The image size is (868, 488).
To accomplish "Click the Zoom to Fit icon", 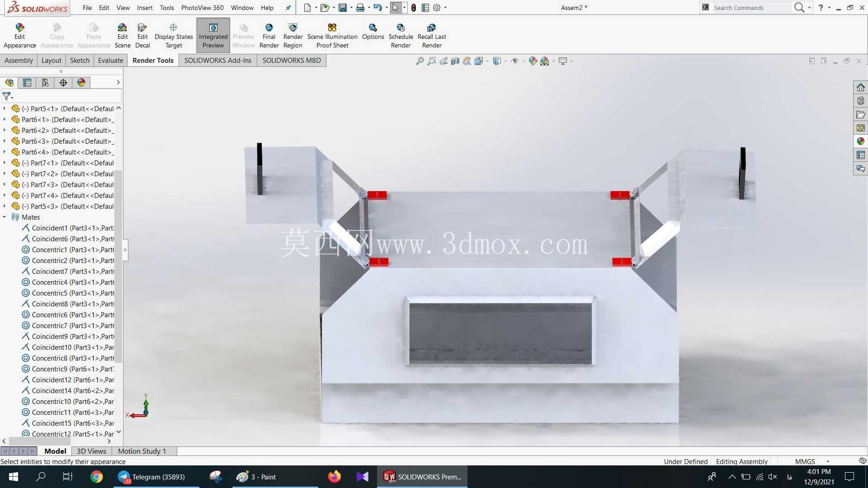I will point(420,61).
